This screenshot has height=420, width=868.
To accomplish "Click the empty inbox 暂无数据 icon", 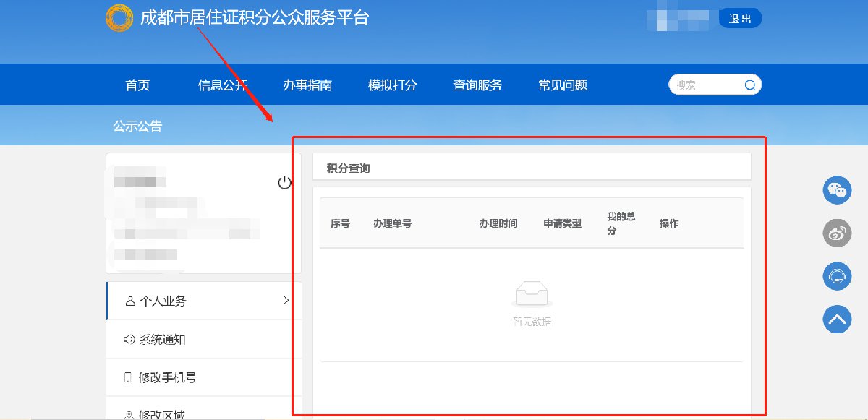I will (x=532, y=293).
